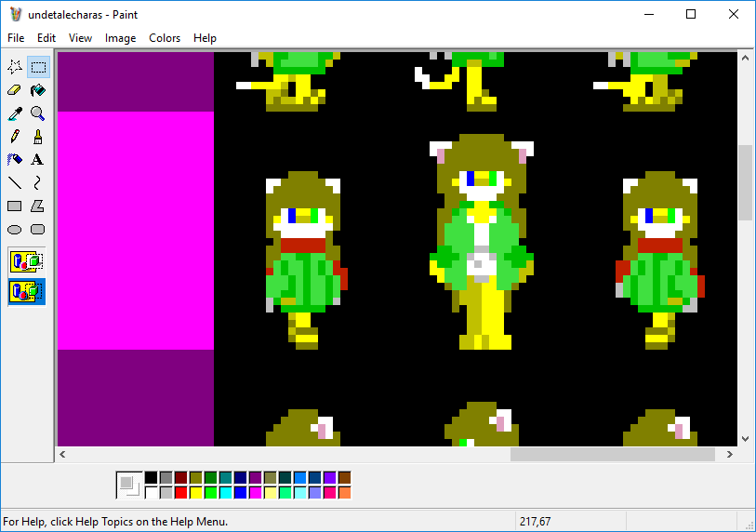Open the Edit menu
Image resolution: width=756 pixels, height=532 pixels.
pyautogui.click(x=46, y=38)
